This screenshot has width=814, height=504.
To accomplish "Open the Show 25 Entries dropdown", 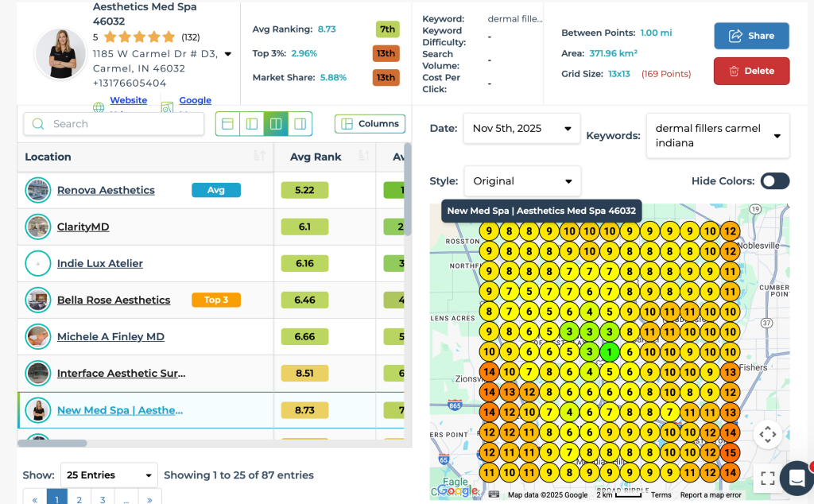I will point(109,475).
